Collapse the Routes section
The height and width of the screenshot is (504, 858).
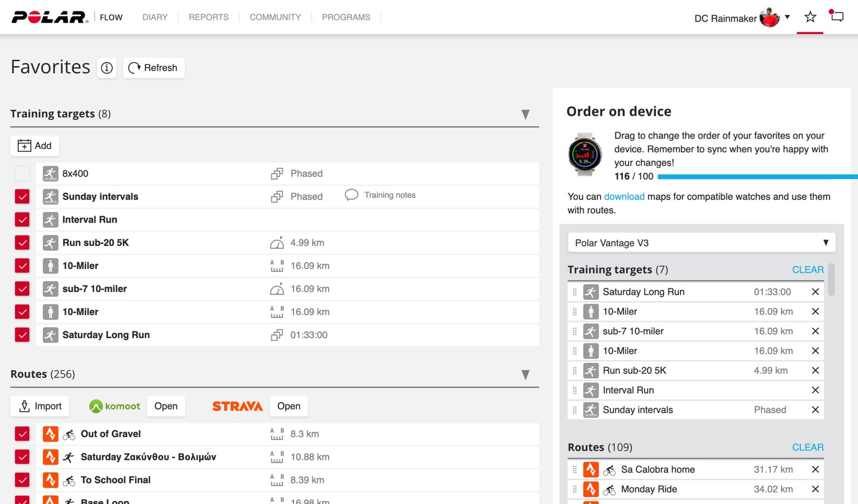coord(525,375)
